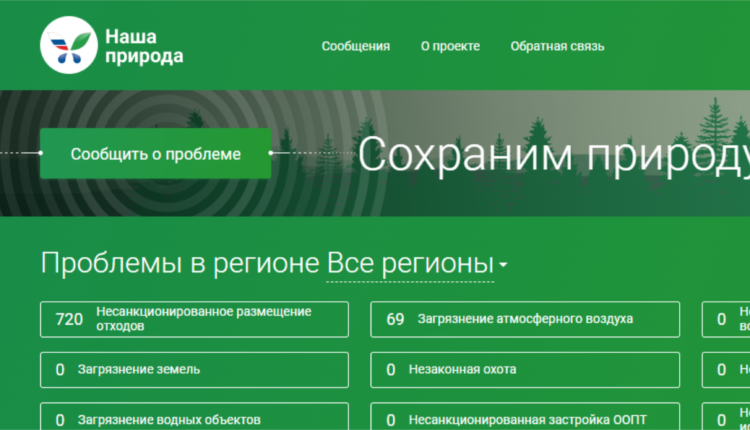
Task: Click the cut-off tile right of 'Загрязнение атмосферного воздуха'
Action: (x=726, y=319)
